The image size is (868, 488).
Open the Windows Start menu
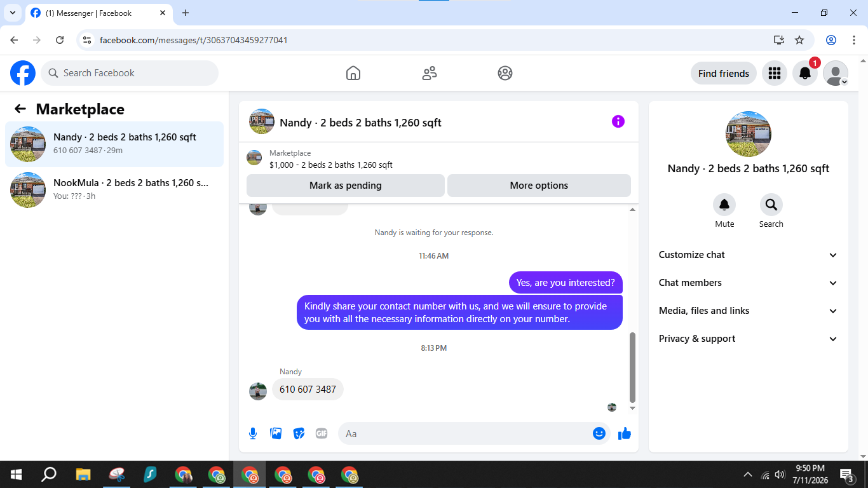coord(16,475)
